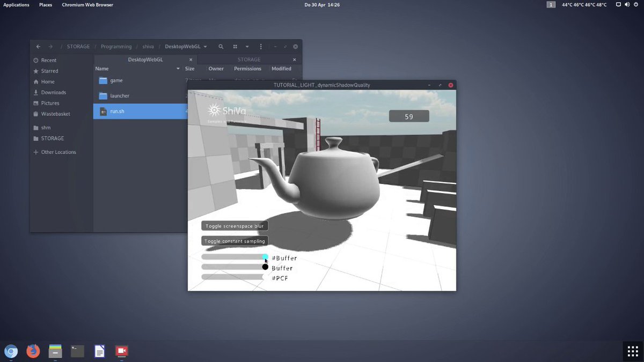The image size is (644, 362).
Task: Open the DesktopWebGL path dropdown
Action: 185,47
